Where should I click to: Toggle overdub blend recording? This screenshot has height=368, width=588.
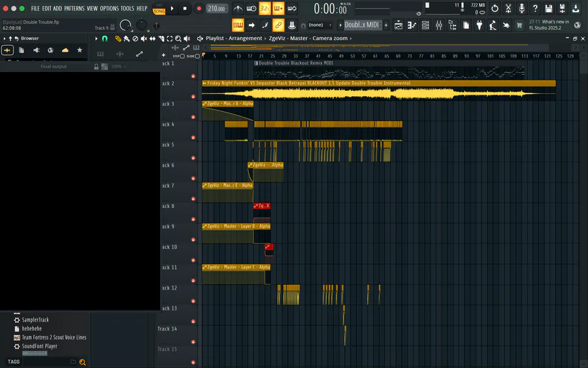click(x=278, y=8)
